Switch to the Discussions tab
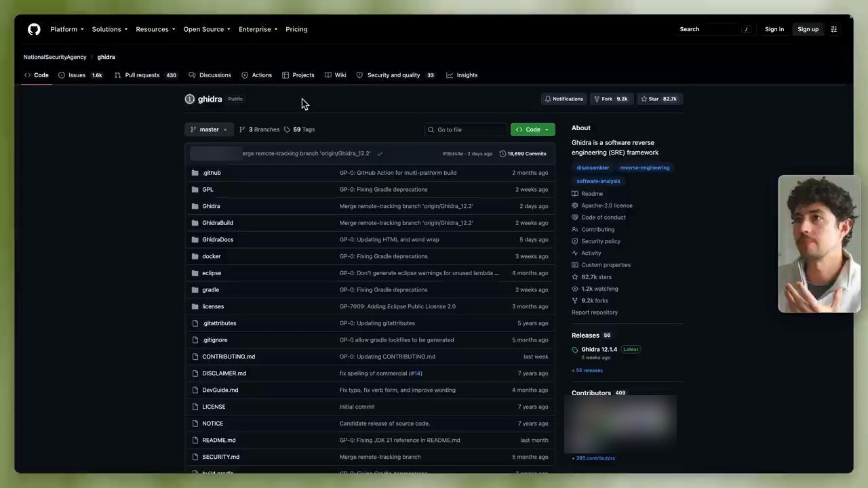This screenshot has width=868, height=488. [210, 75]
